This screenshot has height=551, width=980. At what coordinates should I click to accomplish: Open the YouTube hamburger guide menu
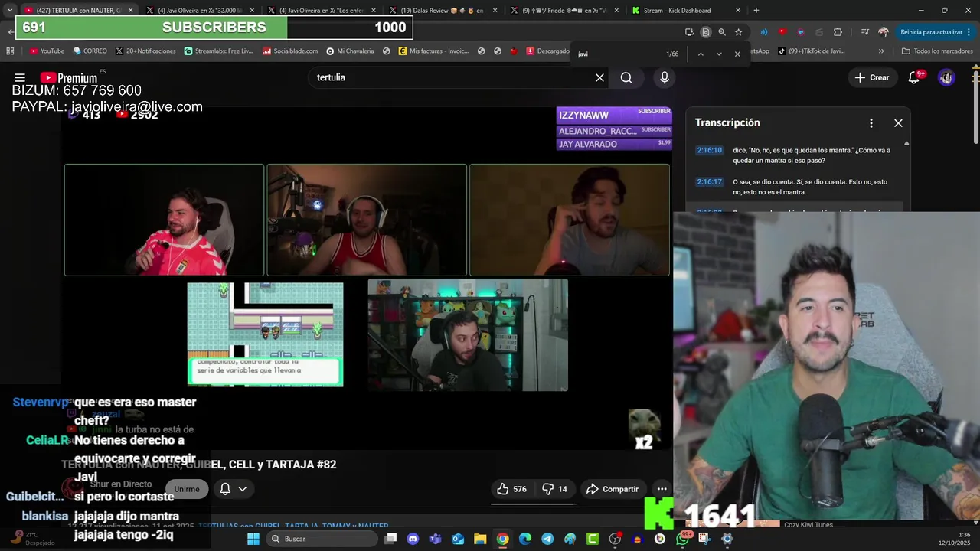click(x=20, y=77)
